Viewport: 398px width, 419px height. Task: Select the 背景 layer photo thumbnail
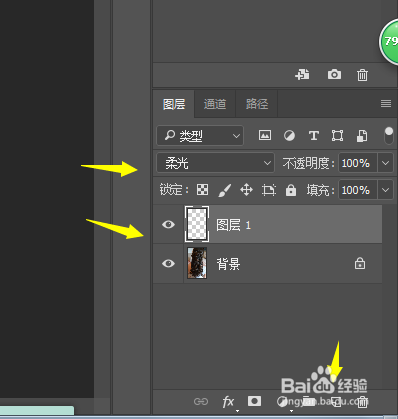(x=197, y=263)
